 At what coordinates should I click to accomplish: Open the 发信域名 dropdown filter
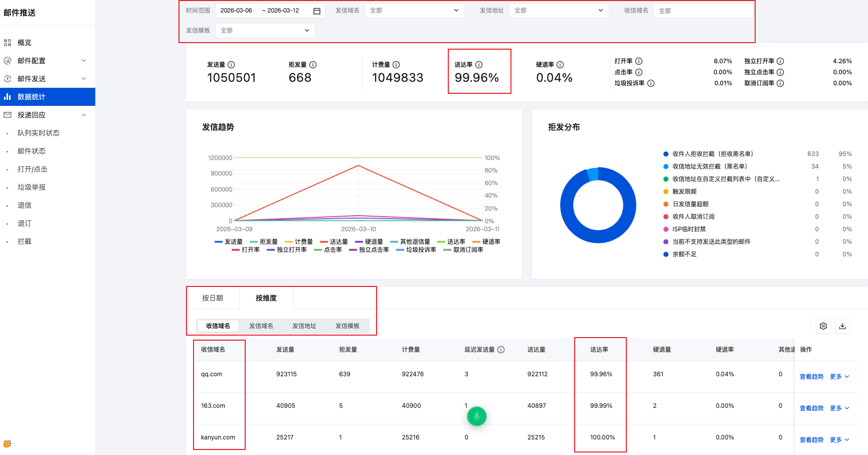click(414, 11)
